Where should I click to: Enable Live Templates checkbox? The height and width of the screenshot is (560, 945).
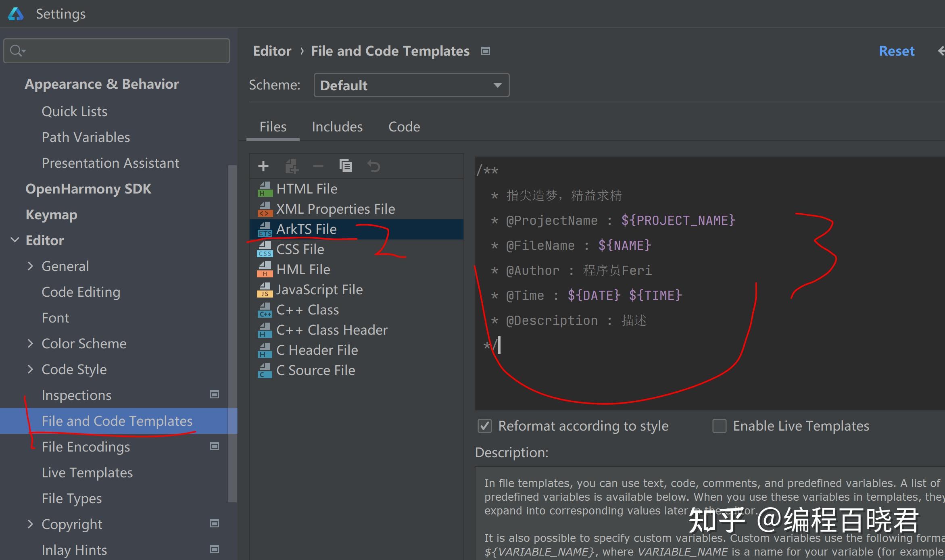tap(720, 426)
